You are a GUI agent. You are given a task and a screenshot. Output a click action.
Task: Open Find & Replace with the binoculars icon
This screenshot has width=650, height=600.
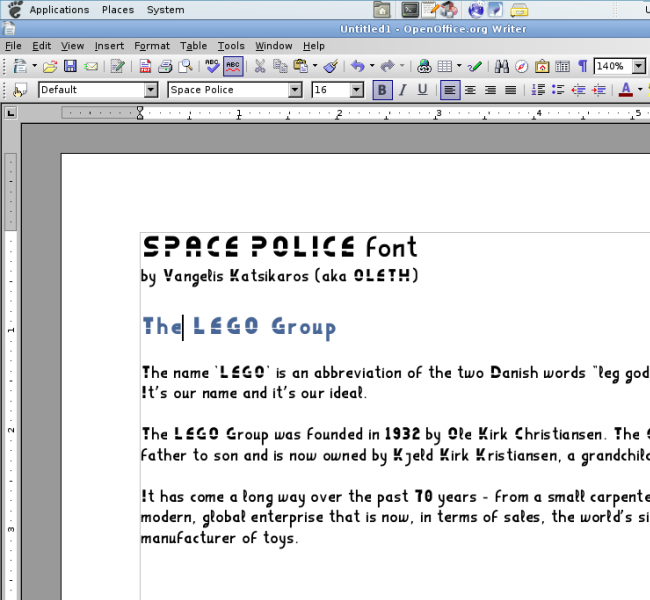502,66
